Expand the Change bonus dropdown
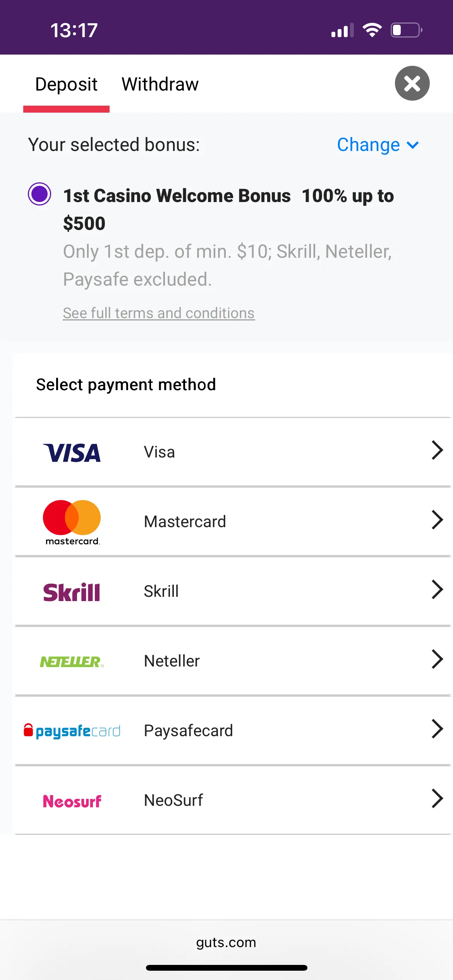This screenshot has height=980, width=453. point(378,145)
